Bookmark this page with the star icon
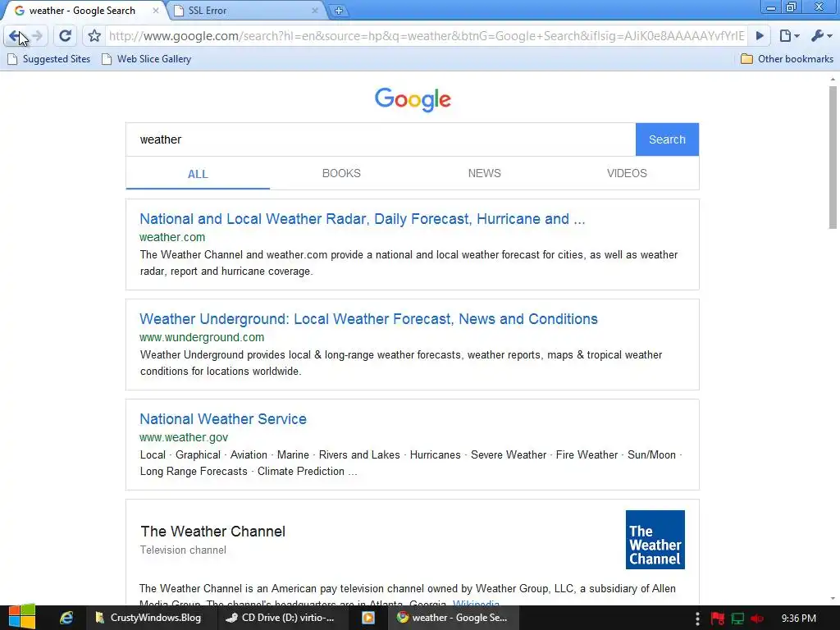840x630 pixels. pyautogui.click(x=94, y=36)
